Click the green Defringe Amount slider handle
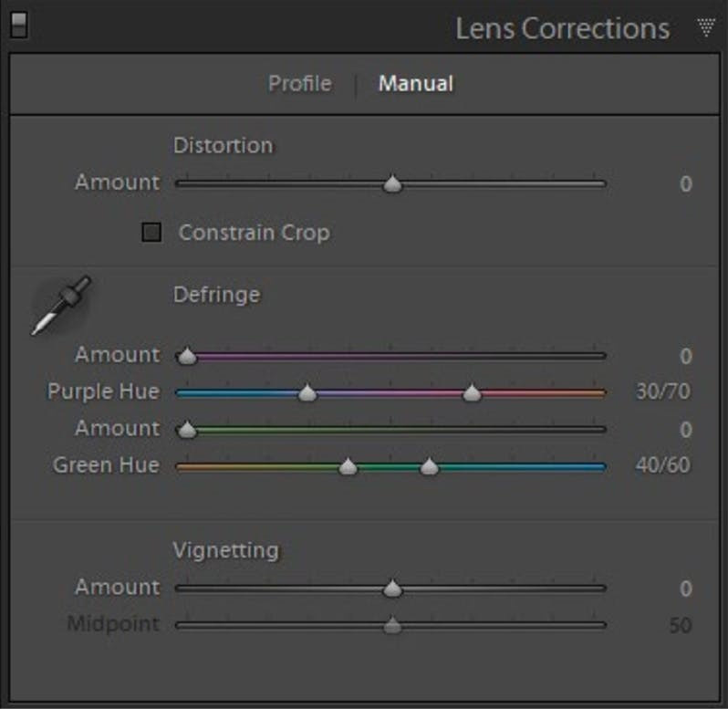The height and width of the screenshot is (709, 728). (x=187, y=430)
